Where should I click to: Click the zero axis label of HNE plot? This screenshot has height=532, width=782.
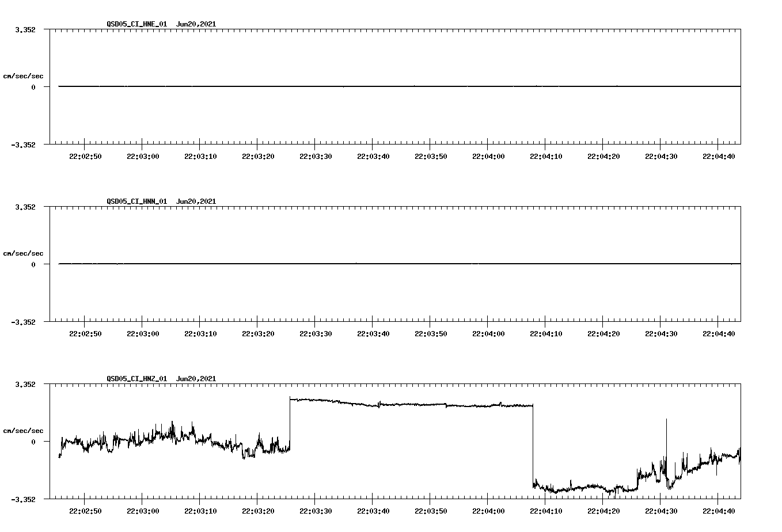pyautogui.click(x=33, y=88)
